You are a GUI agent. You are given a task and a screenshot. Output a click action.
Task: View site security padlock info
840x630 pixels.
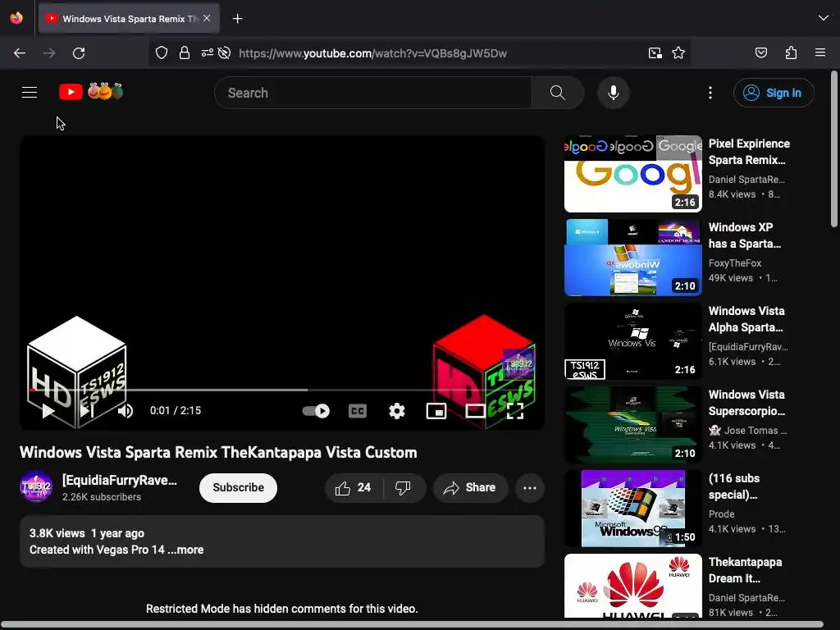[185, 52]
